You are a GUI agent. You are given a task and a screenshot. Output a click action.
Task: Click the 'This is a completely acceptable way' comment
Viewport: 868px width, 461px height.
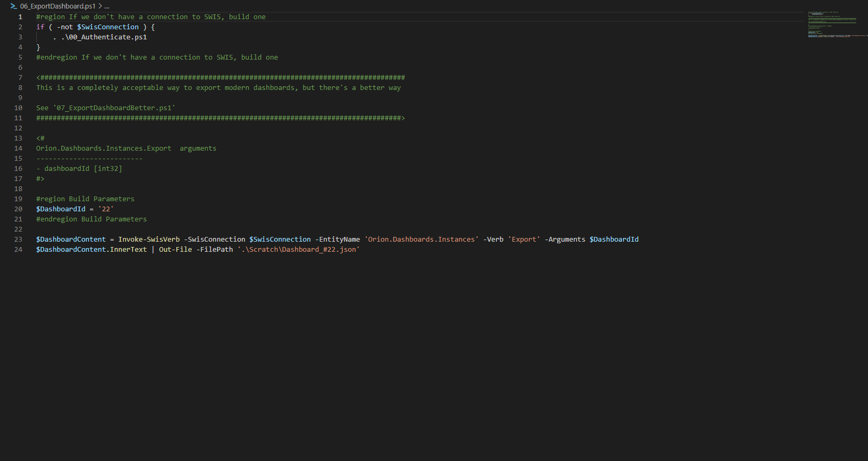click(x=218, y=88)
